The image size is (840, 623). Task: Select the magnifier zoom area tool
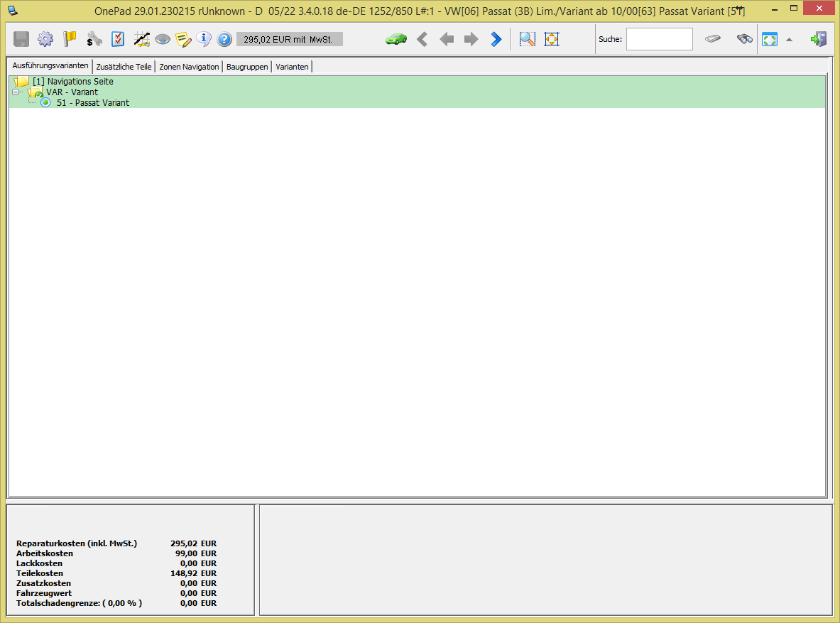pos(527,39)
